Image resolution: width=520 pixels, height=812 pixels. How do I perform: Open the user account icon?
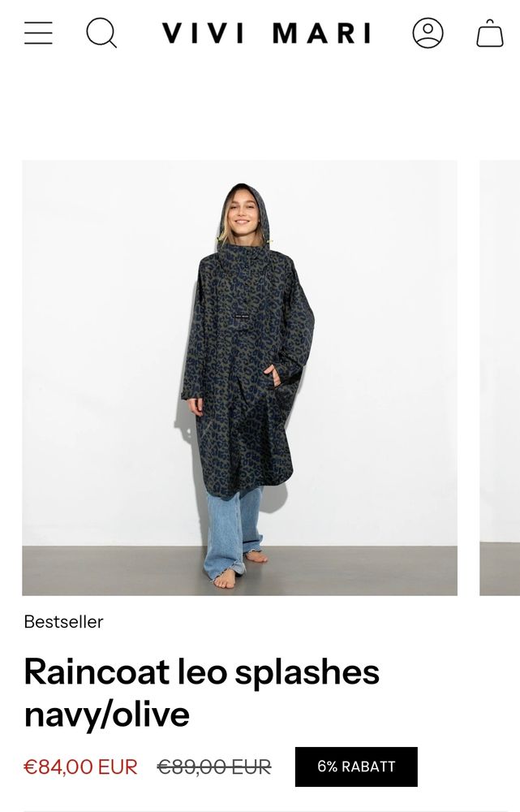click(428, 33)
